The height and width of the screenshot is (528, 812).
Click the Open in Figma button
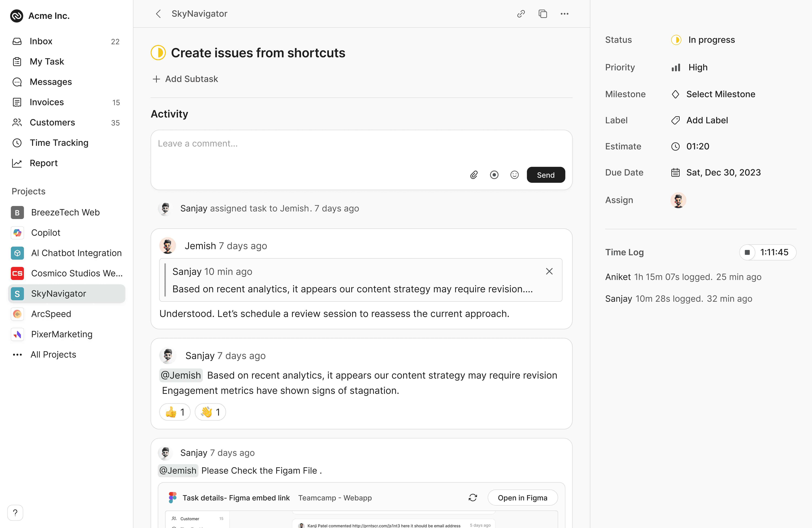522,498
